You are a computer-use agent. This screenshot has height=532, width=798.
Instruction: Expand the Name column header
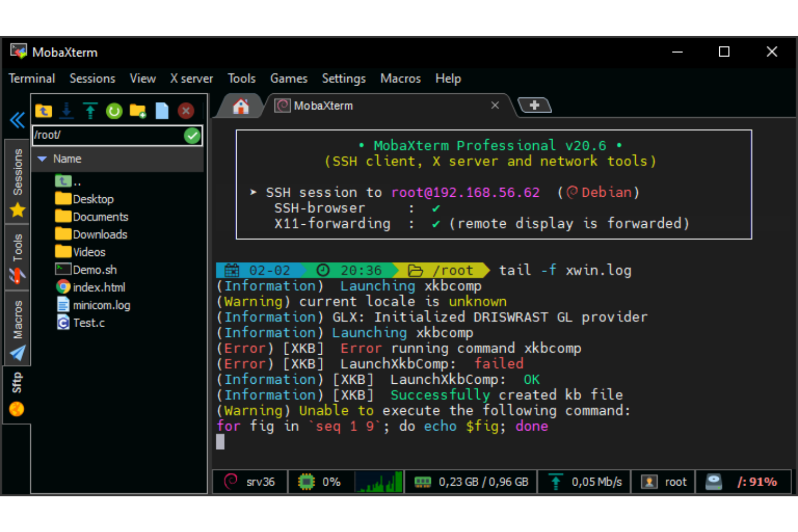[66, 158]
